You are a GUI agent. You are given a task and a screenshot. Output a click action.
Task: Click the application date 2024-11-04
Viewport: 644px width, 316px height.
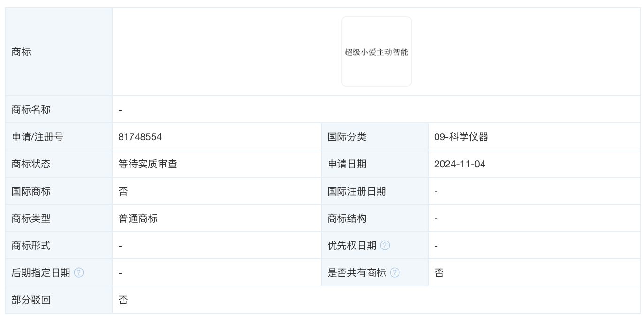coord(460,164)
